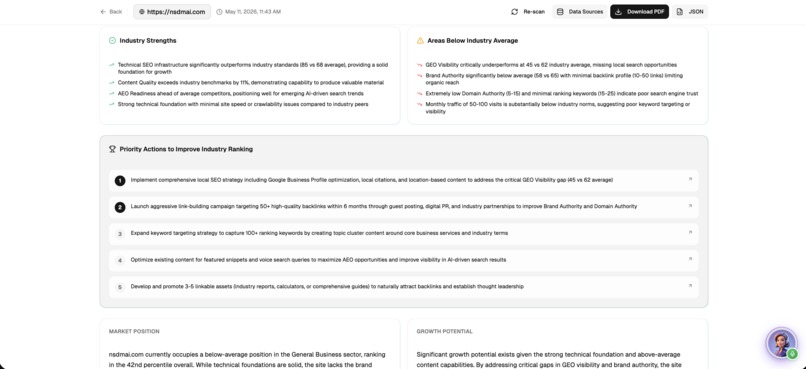
Task: Click the file icon in JSON button
Action: pyautogui.click(x=680, y=12)
